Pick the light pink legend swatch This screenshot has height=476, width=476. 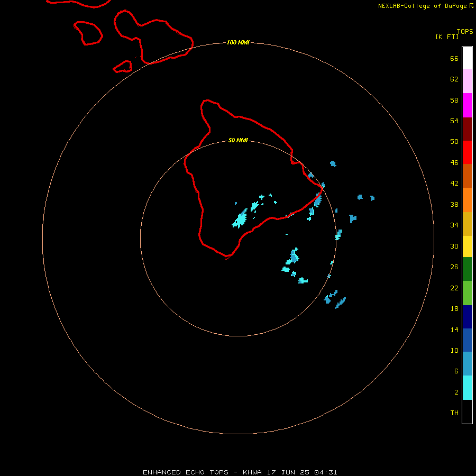[x=467, y=81]
